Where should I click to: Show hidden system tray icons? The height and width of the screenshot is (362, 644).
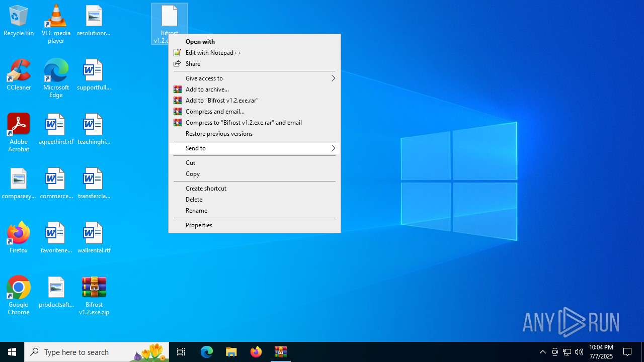pos(543,352)
